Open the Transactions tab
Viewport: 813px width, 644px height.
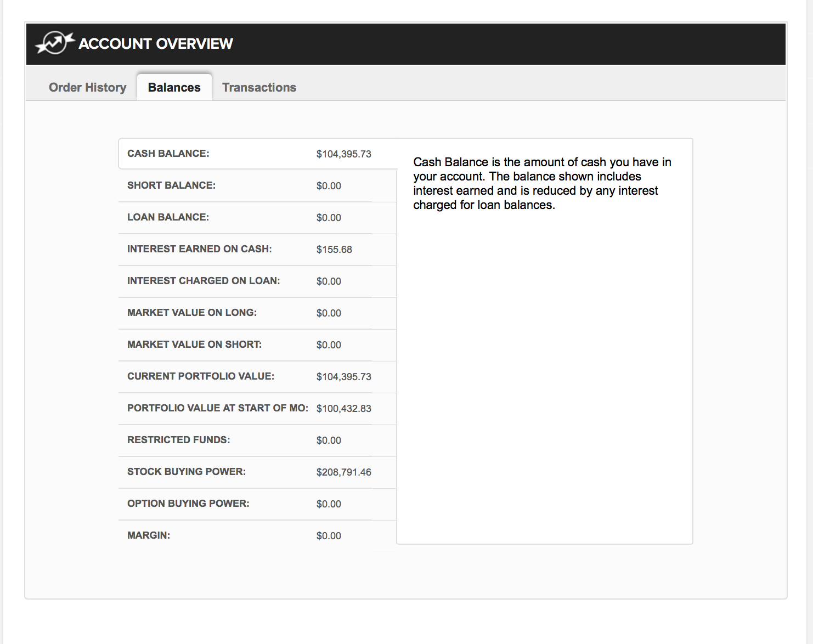(259, 88)
